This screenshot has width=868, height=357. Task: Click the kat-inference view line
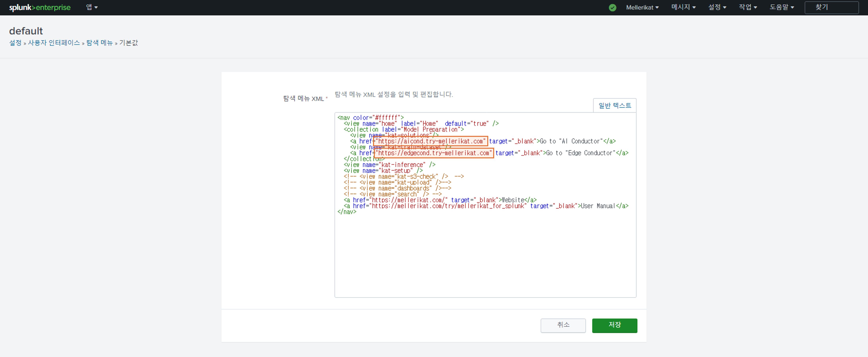[390, 165]
